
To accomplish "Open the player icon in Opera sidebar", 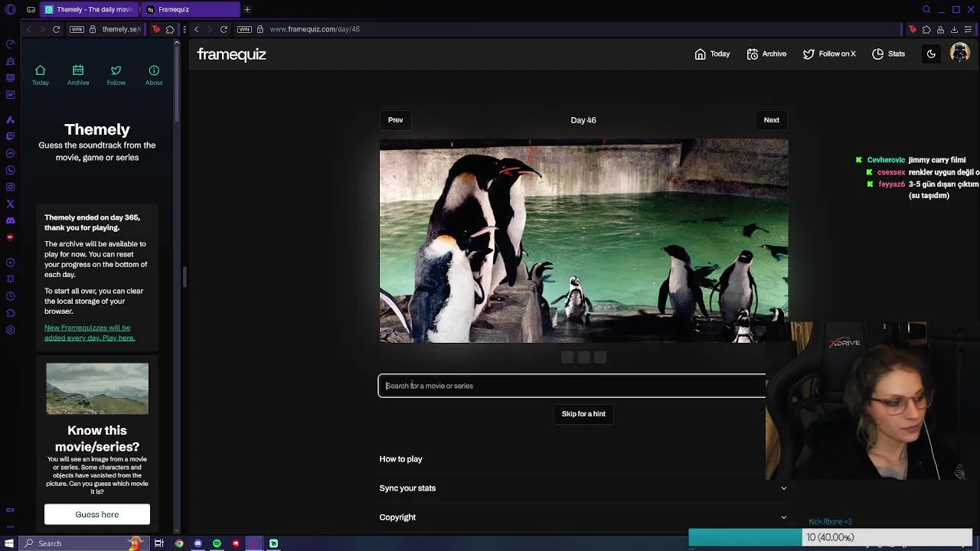I will 10,262.
